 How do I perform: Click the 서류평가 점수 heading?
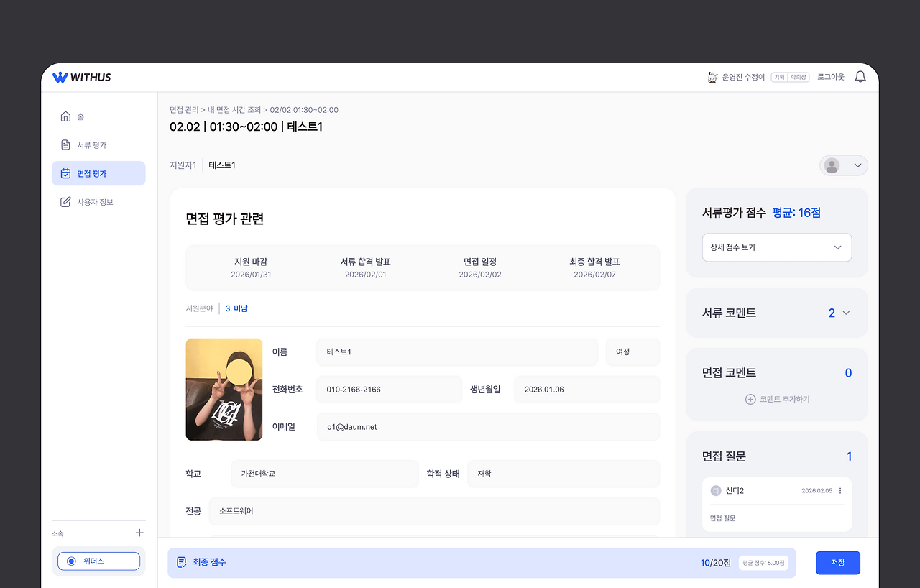[734, 213]
